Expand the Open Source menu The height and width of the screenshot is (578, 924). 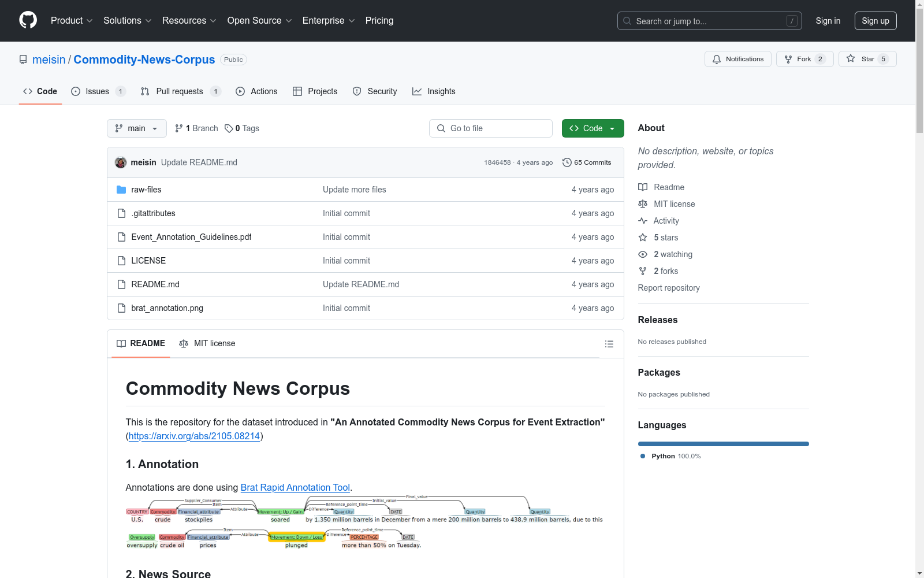(x=260, y=21)
